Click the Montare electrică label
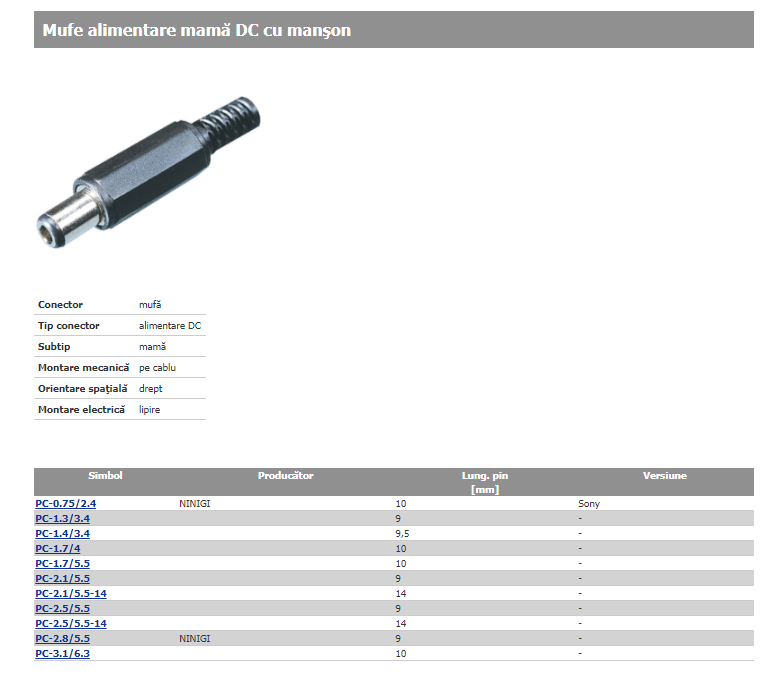Viewport: 763px width, 675px height. tap(81, 409)
